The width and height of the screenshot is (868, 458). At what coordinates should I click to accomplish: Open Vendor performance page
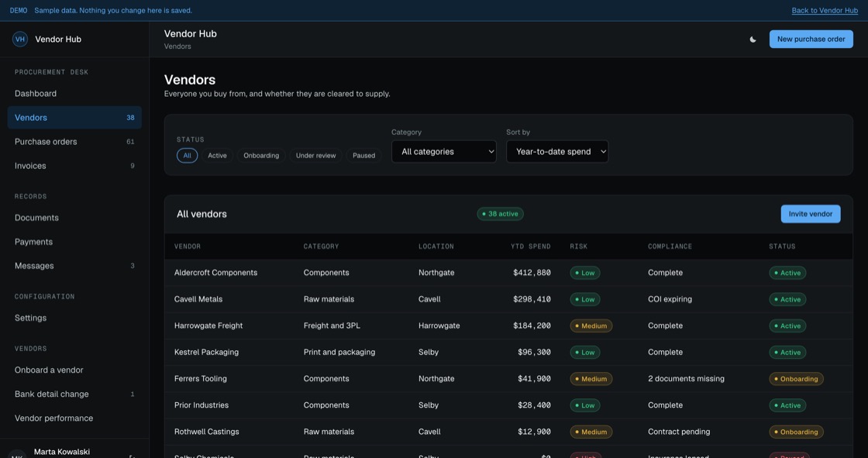(x=74, y=418)
